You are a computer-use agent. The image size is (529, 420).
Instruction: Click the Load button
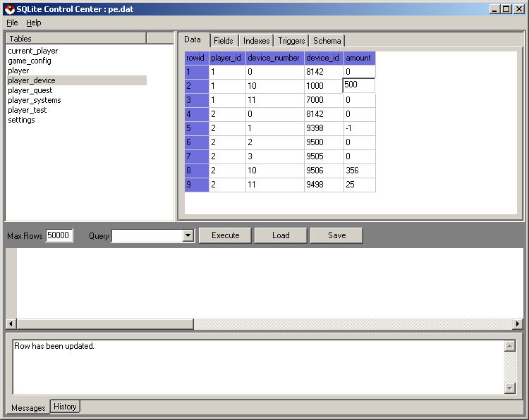[281, 235]
